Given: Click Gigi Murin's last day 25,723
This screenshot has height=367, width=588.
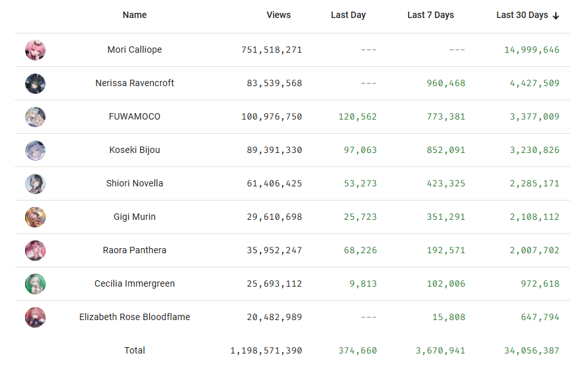Looking at the screenshot, I should pyautogui.click(x=360, y=217).
